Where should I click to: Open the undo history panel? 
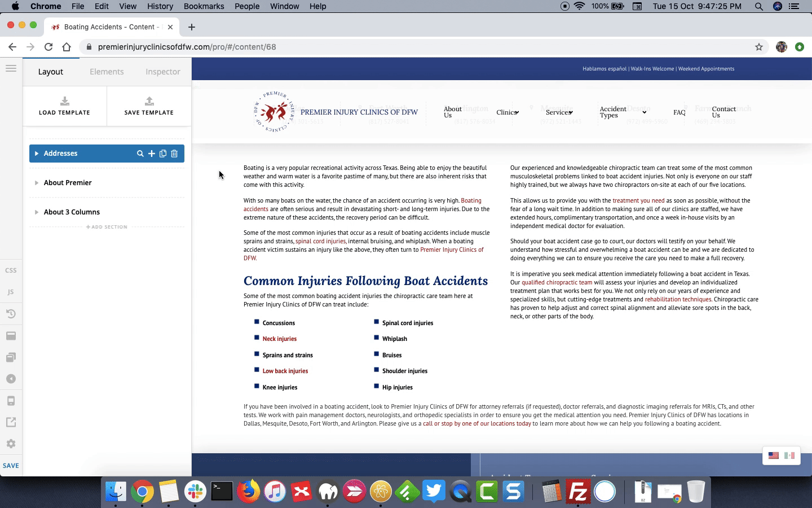[11, 314]
